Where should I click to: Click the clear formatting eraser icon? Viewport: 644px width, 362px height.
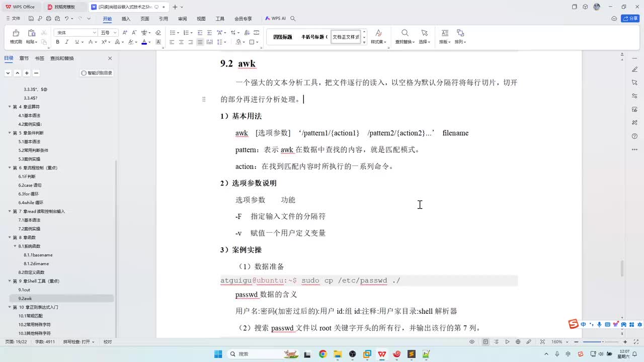[158, 33]
